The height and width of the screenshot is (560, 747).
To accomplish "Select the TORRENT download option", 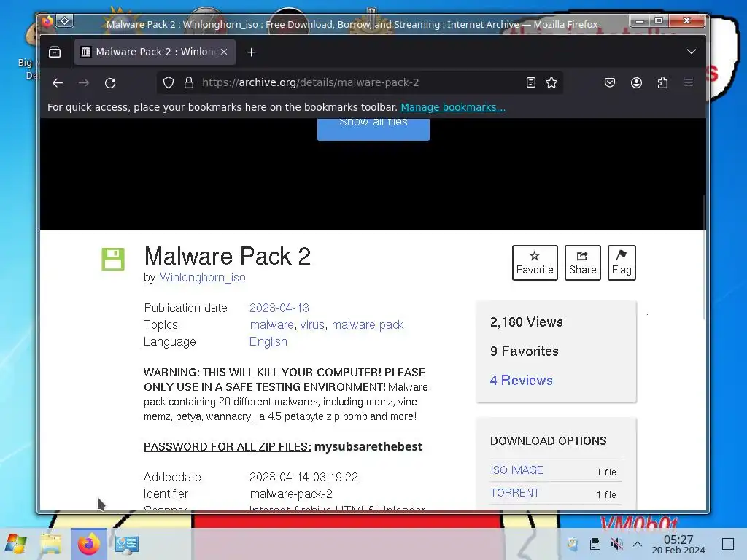I will (x=514, y=493).
